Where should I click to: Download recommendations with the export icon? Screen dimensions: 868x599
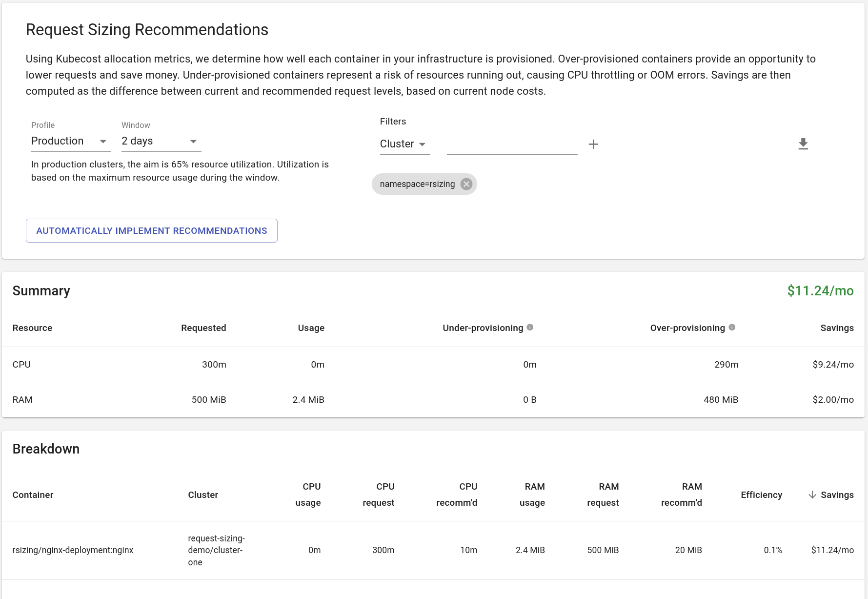point(803,144)
